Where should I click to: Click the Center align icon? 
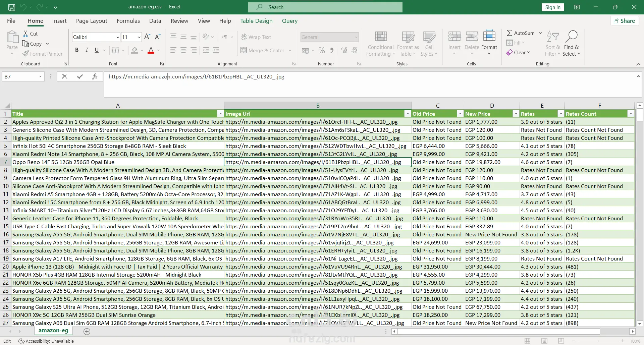(183, 50)
